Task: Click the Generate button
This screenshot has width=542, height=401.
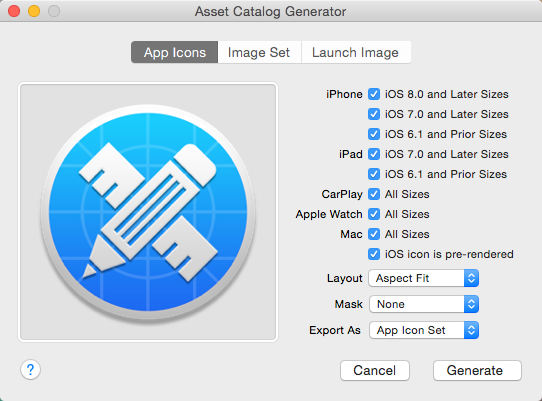Action: tap(477, 371)
